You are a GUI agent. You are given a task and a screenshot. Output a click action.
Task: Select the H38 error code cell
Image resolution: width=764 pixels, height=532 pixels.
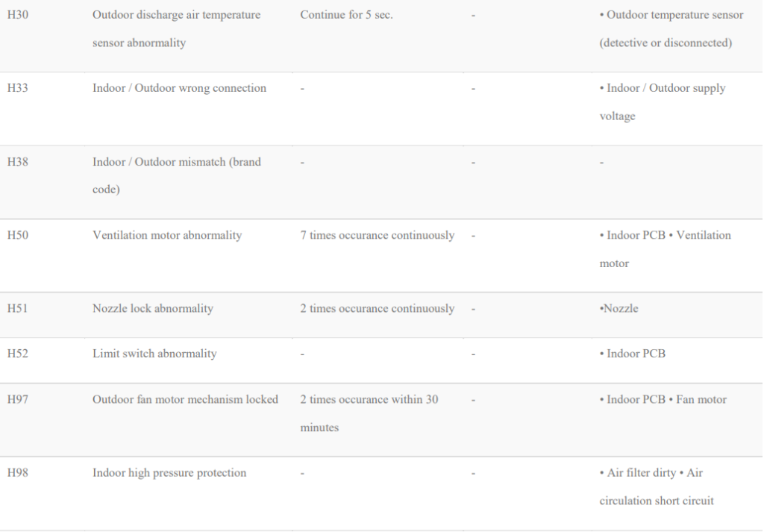[x=18, y=161]
